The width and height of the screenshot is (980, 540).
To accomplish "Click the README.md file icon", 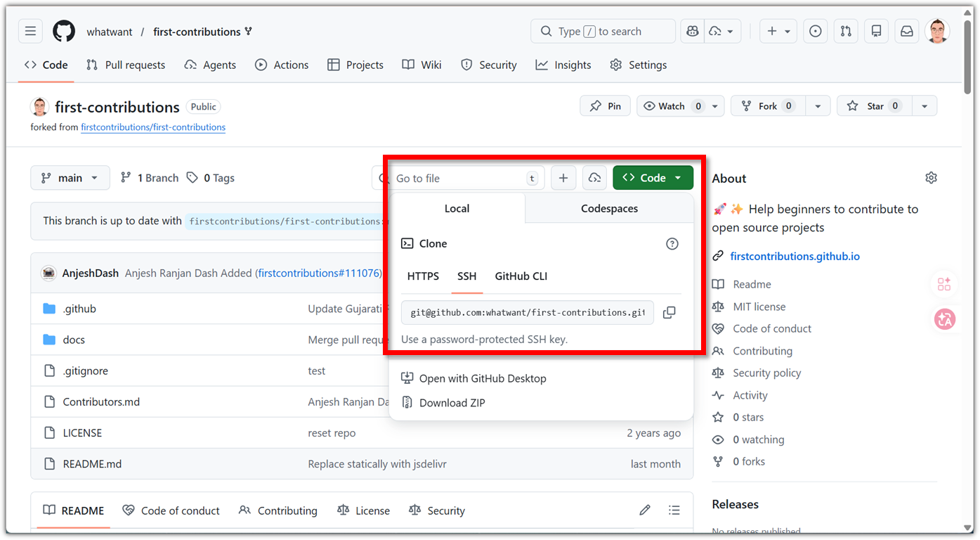I will click(x=49, y=464).
